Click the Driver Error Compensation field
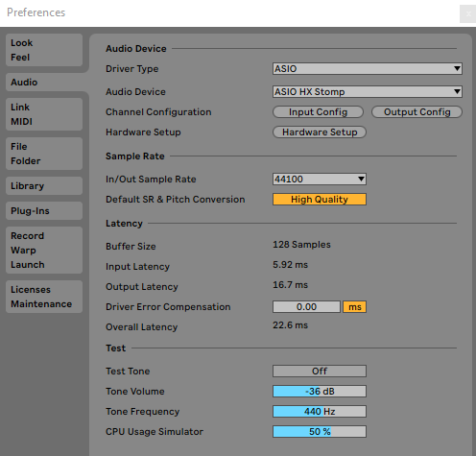The width and height of the screenshot is (476, 456). click(x=306, y=306)
